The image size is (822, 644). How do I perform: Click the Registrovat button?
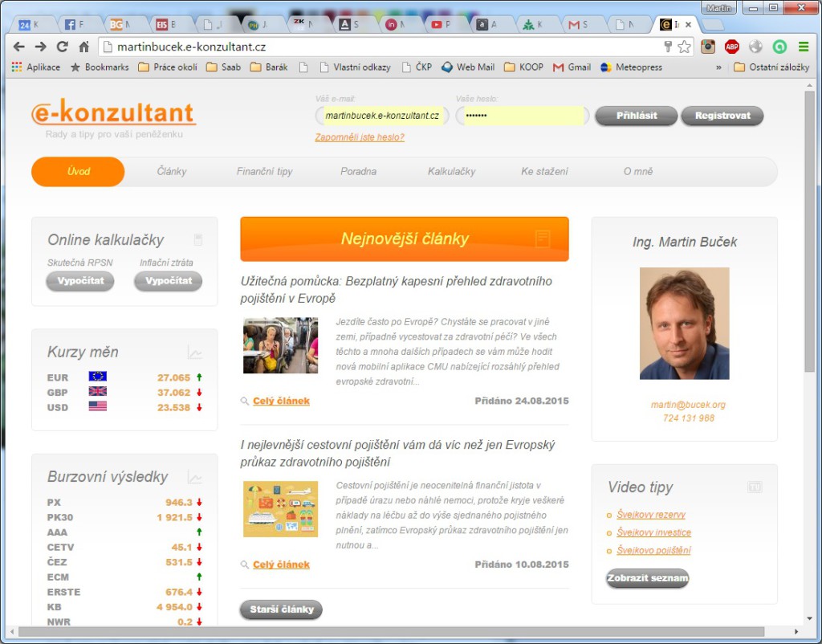[x=722, y=116]
